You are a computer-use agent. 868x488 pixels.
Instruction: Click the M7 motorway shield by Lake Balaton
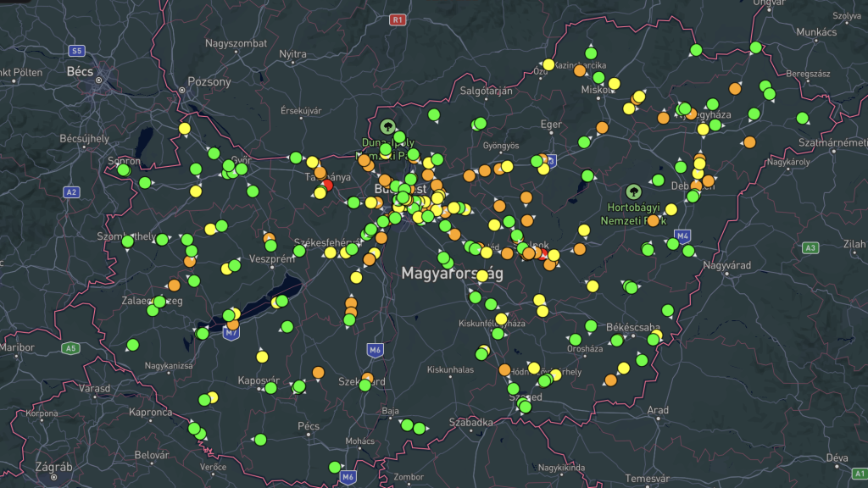(x=231, y=333)
